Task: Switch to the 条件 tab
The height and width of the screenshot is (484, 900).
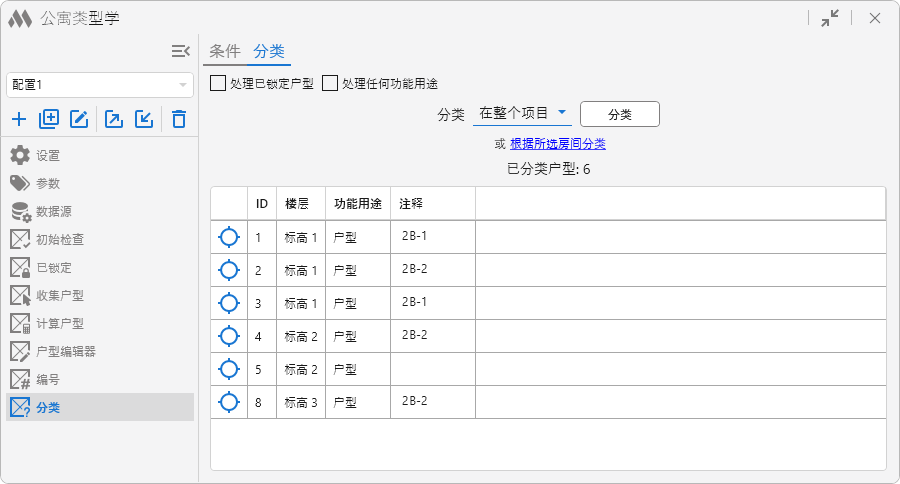Action: tap(225, 51)
